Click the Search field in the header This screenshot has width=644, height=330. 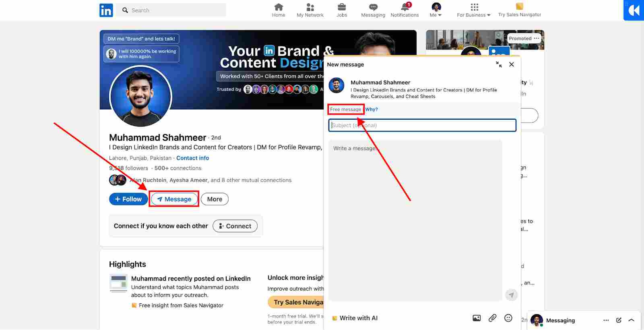point(171,10)
